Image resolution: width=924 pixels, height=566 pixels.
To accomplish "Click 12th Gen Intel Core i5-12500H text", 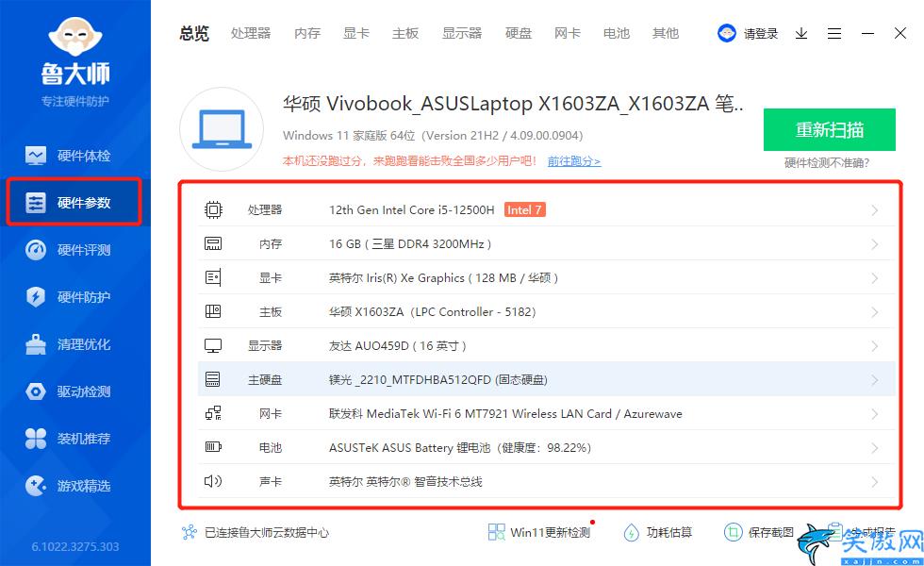I will click(411, 209).
